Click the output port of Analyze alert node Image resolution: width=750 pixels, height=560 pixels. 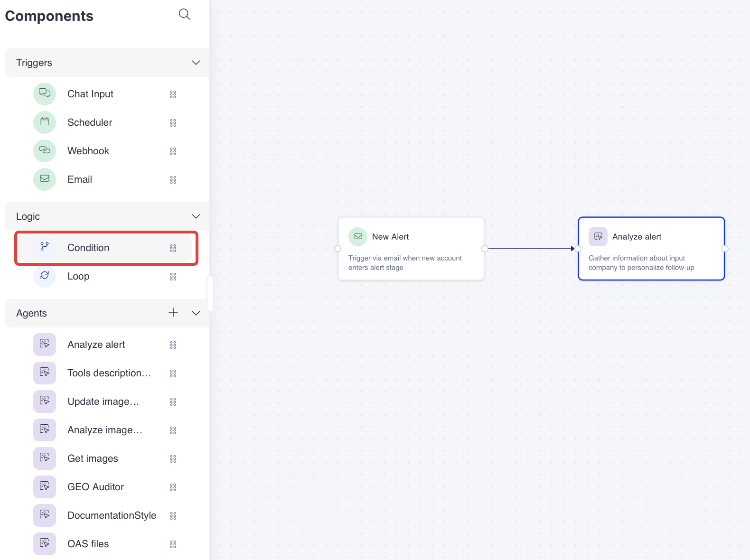click(725, 249)
